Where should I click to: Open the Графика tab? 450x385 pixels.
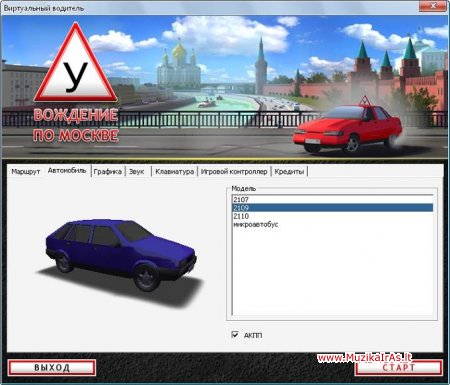coord(108,172)
